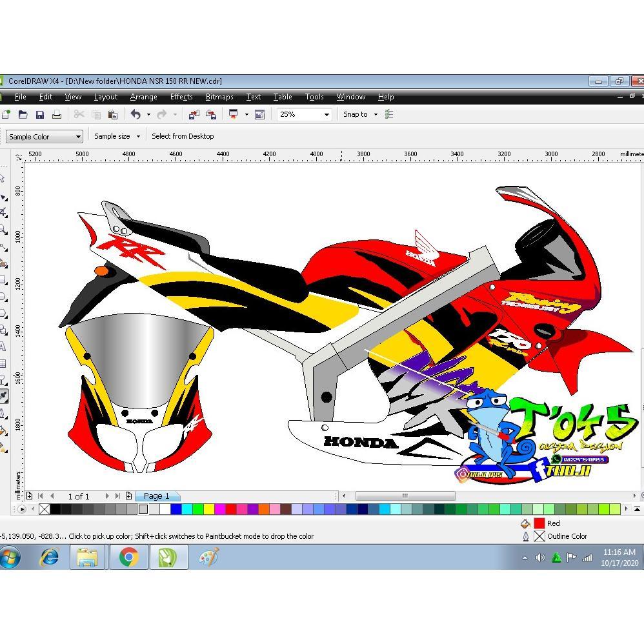Select the Eyedropper tool in toolbox
This screenshot has height=644, width=644.
point(4,396)
